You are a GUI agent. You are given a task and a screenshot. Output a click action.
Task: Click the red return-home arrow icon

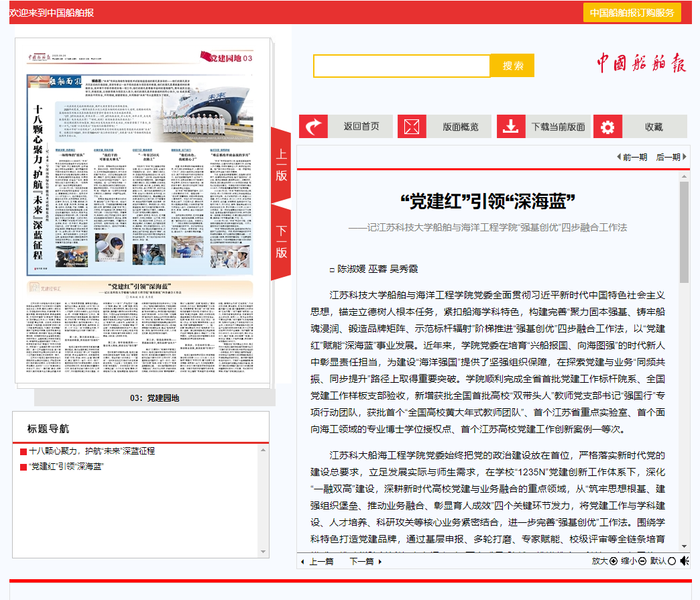click(313, 127)
